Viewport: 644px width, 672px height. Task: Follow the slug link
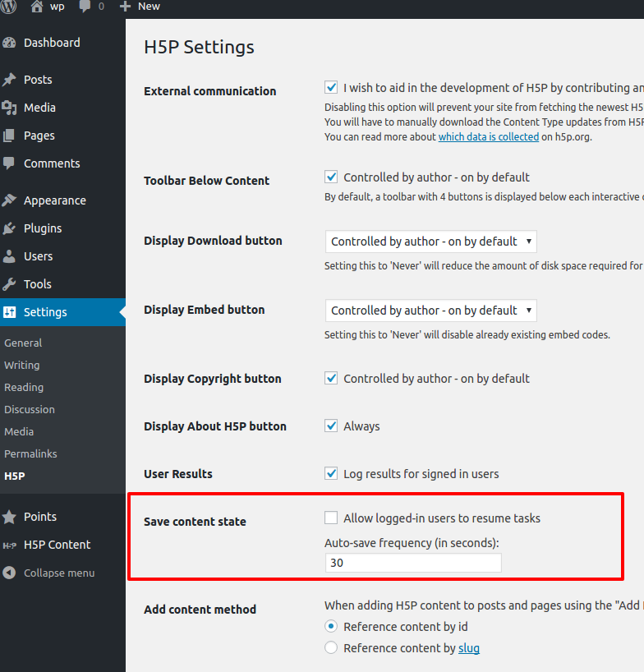coord(469,648)
